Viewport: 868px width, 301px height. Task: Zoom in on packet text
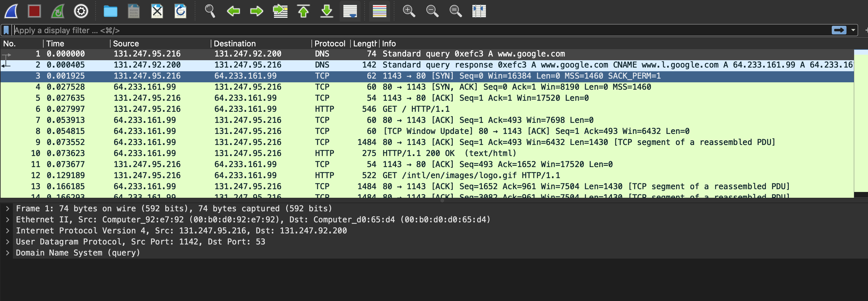tap(409, 11)
